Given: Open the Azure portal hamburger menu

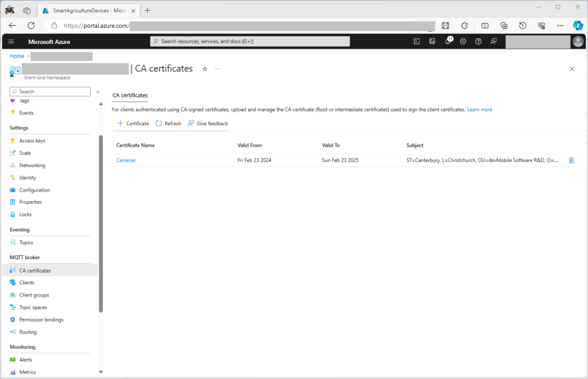Looking at the screenshot, I should point(12,41).
